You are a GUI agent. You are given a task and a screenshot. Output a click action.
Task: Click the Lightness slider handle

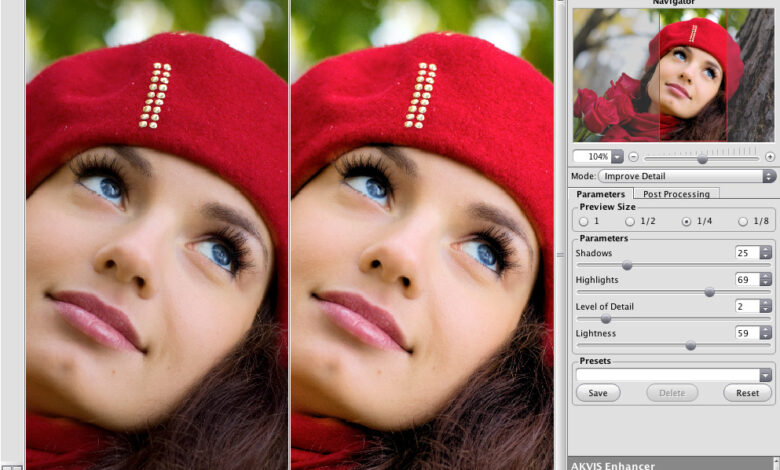pos(690,346)
